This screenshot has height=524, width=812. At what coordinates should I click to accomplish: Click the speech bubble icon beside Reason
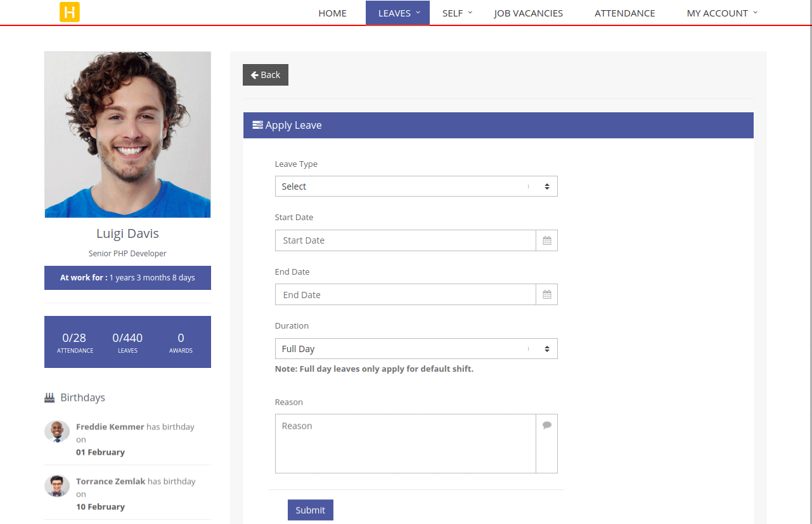tap(546, 426)
